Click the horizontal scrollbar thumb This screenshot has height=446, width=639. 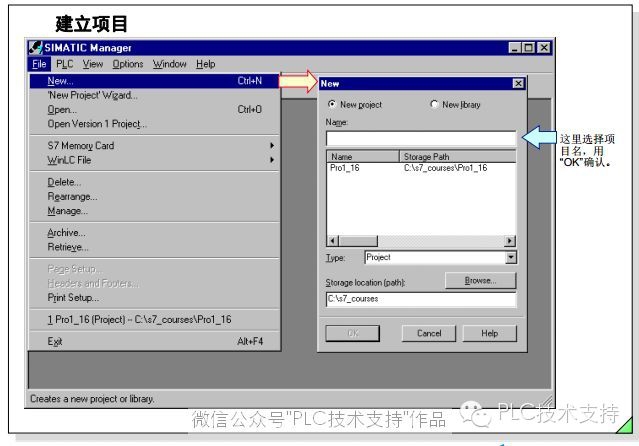point(358,241)
